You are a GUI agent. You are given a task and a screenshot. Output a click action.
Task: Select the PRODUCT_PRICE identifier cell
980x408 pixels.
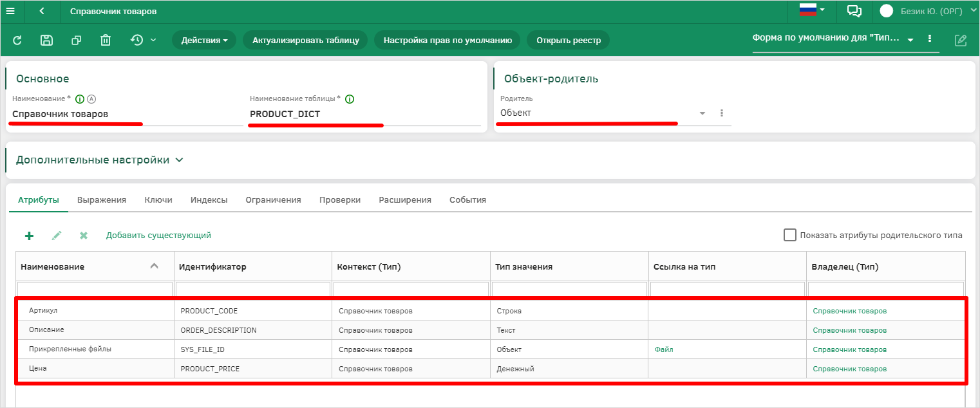[253, 369]
